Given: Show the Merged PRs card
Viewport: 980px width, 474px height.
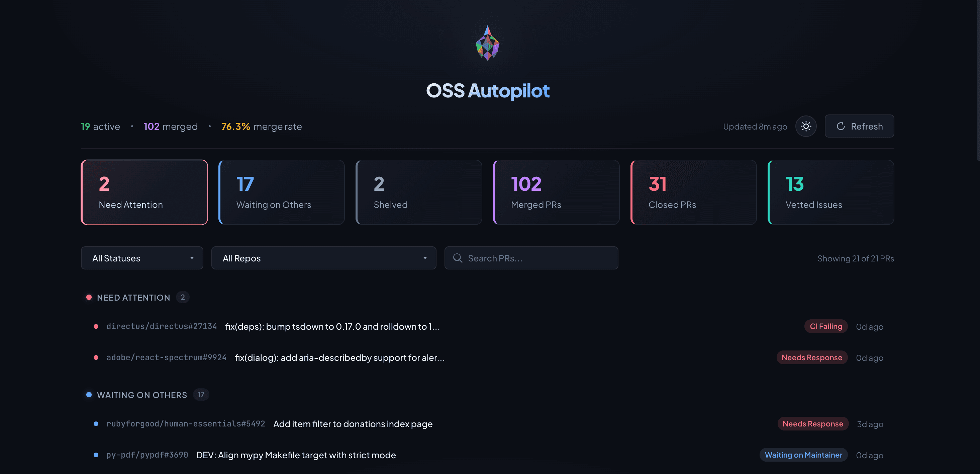Looking at the screenshot, I should (x=556, y=192).
